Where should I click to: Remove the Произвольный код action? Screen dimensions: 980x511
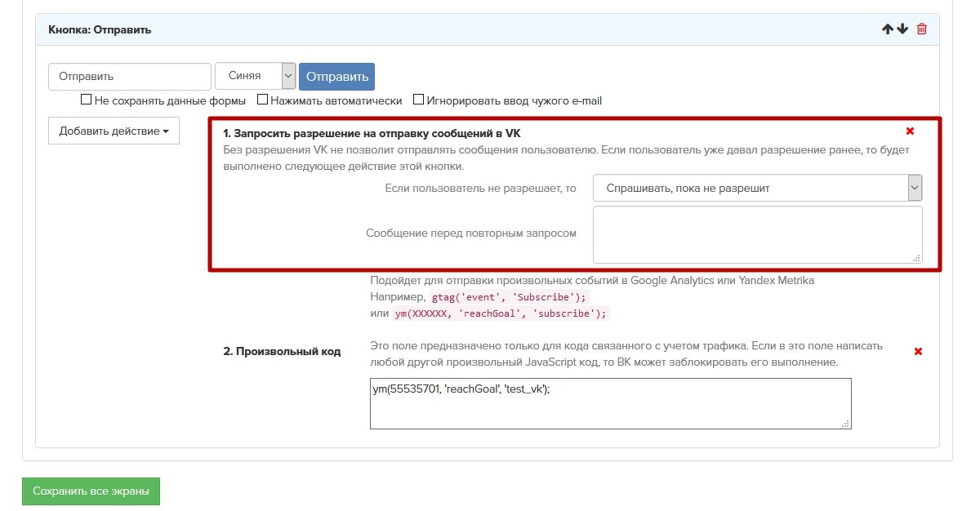[x=918, y=352]
